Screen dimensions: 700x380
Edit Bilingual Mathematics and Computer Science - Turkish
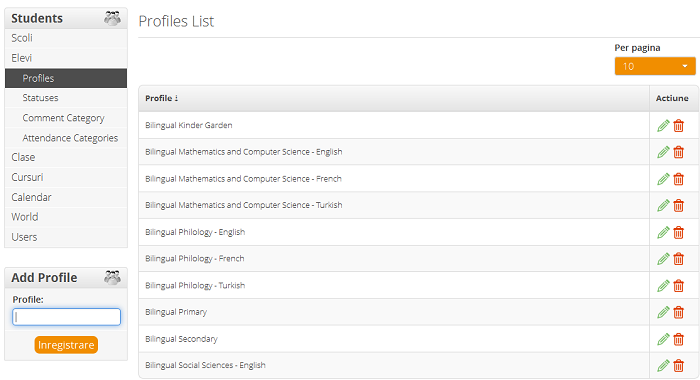[x=663, y=205]
